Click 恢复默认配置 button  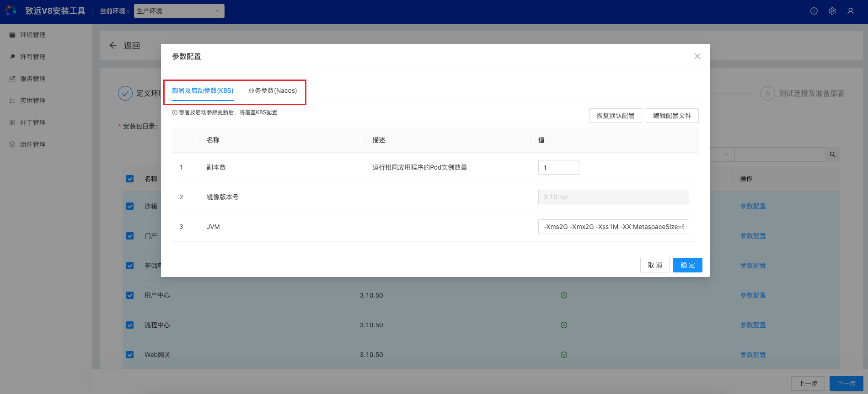coord(615,116)
